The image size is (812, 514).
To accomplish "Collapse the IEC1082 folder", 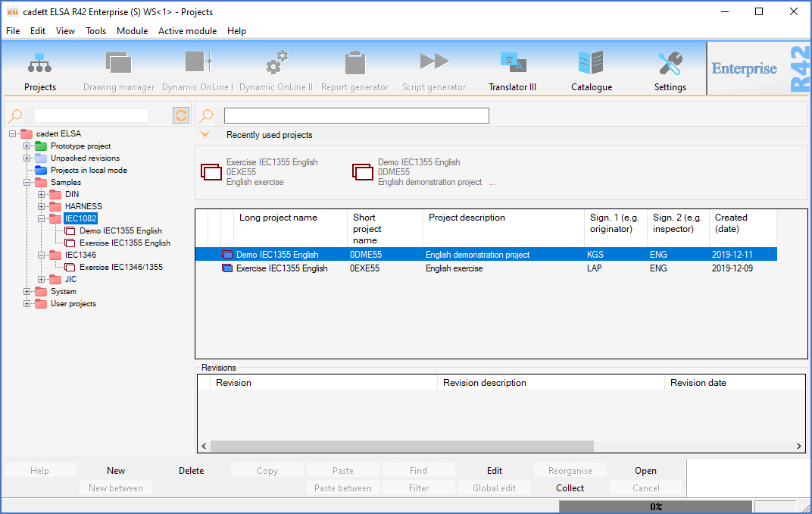I will coord(42,218).
